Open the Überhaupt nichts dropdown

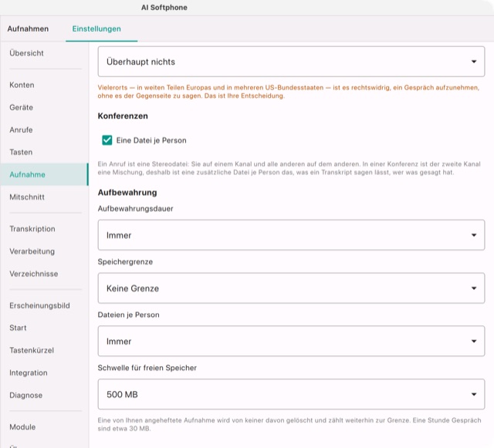291,62
